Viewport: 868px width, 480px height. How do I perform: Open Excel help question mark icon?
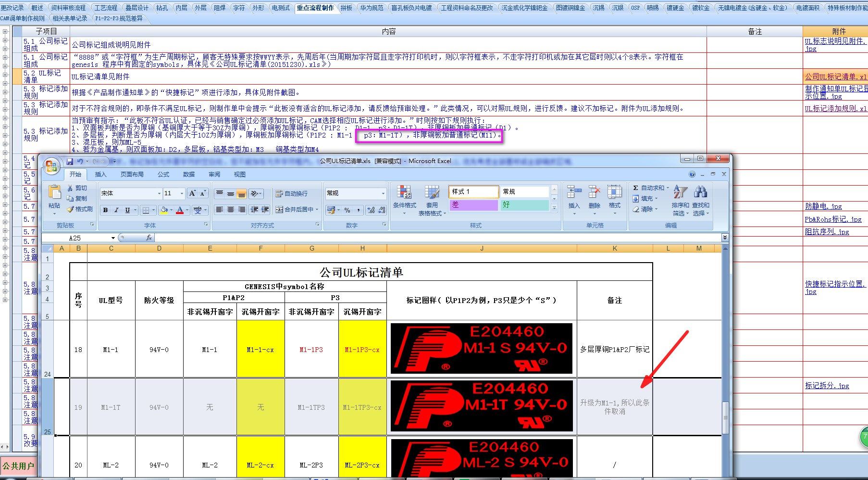[692, 174]
